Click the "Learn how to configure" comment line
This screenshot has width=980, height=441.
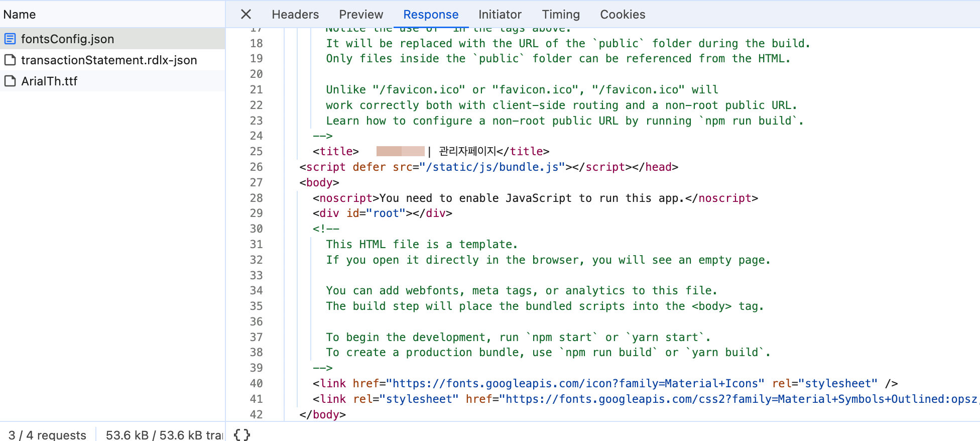pos(565,121)
